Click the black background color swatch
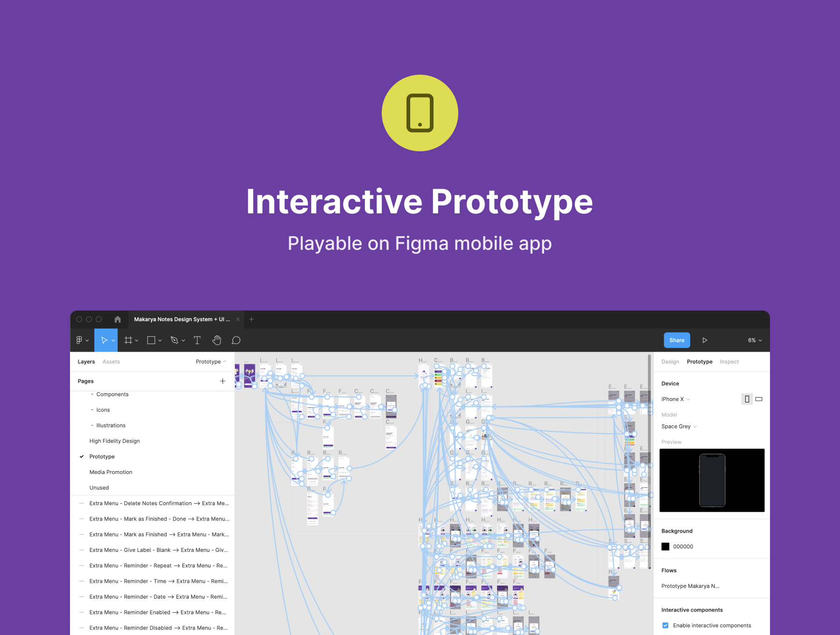The image size is (840, 635). (x=665, y=547)
